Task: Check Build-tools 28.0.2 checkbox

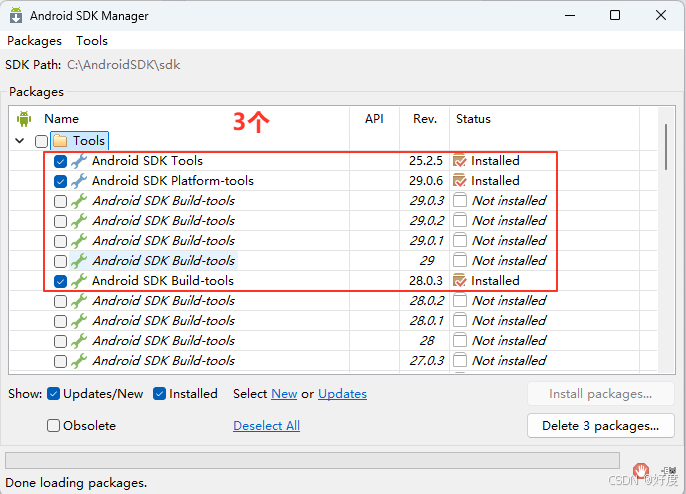Action: (60, 301)
